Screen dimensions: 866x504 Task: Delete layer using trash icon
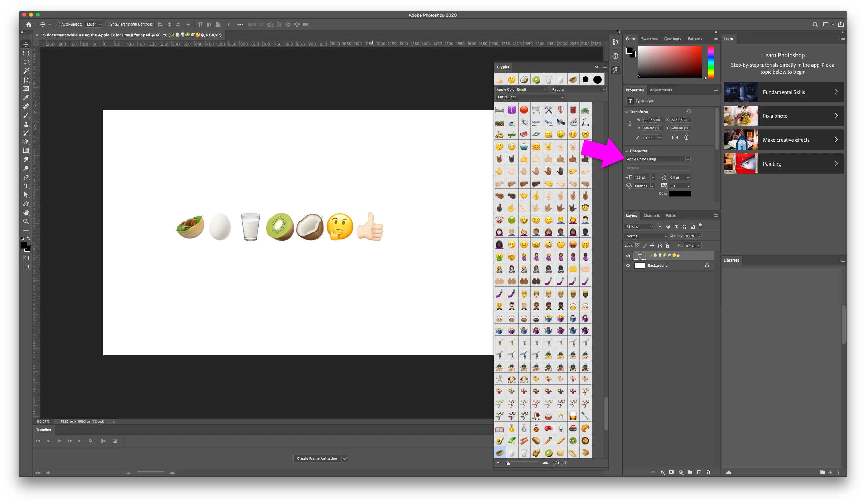click(708, 472)
